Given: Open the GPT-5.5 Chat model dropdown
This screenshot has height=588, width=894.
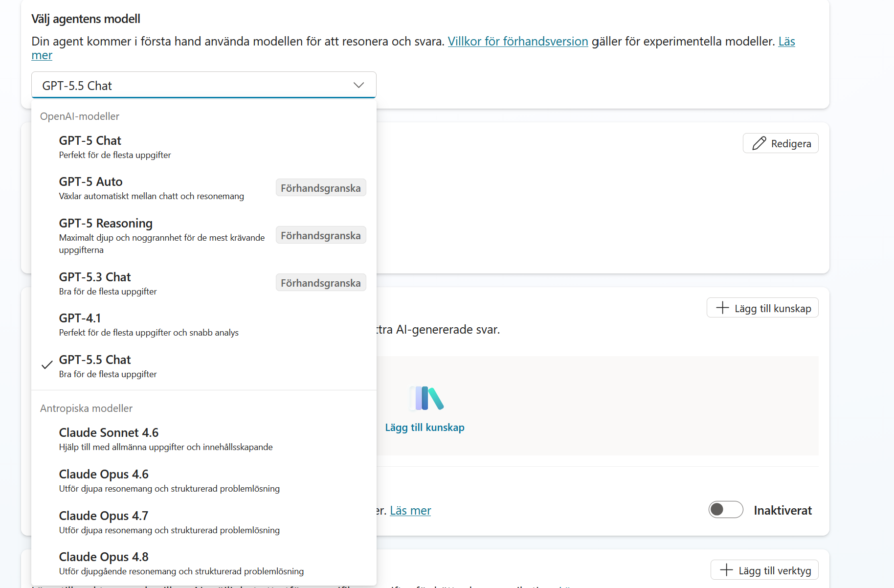Looking at the screenshot, I should 203,85.
